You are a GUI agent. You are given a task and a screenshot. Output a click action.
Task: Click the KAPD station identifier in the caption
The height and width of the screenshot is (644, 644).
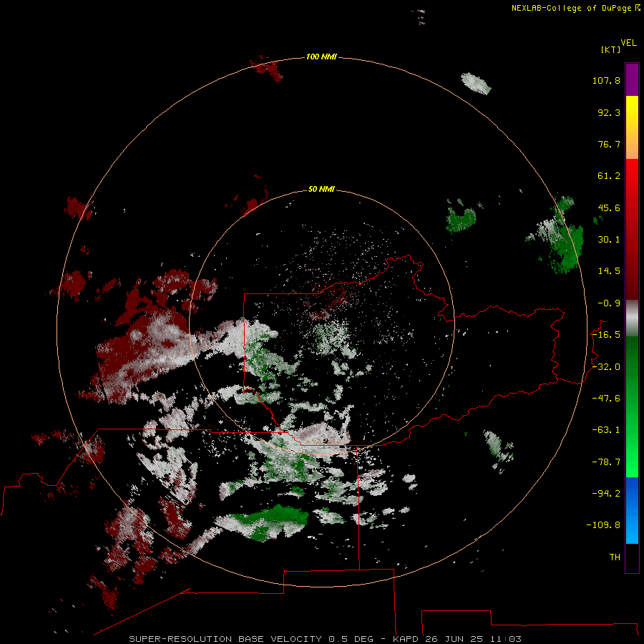click(x=406, y=639)
